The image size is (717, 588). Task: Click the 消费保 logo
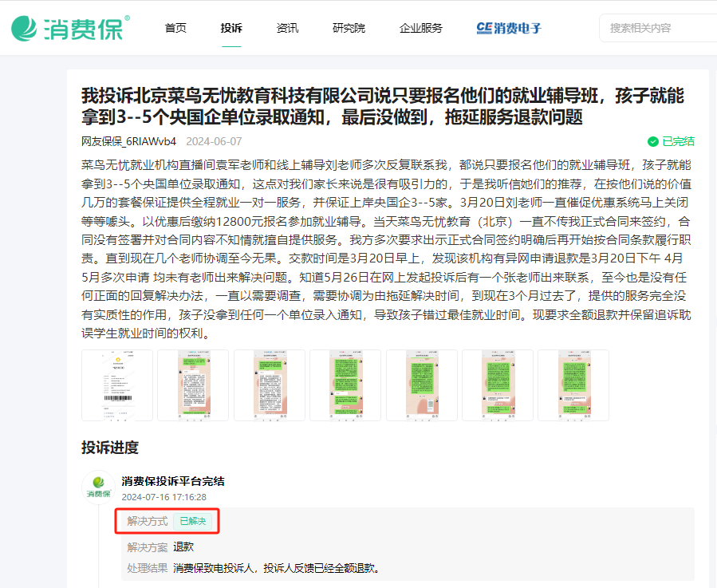pyautogui.click(x=70, y=29)
